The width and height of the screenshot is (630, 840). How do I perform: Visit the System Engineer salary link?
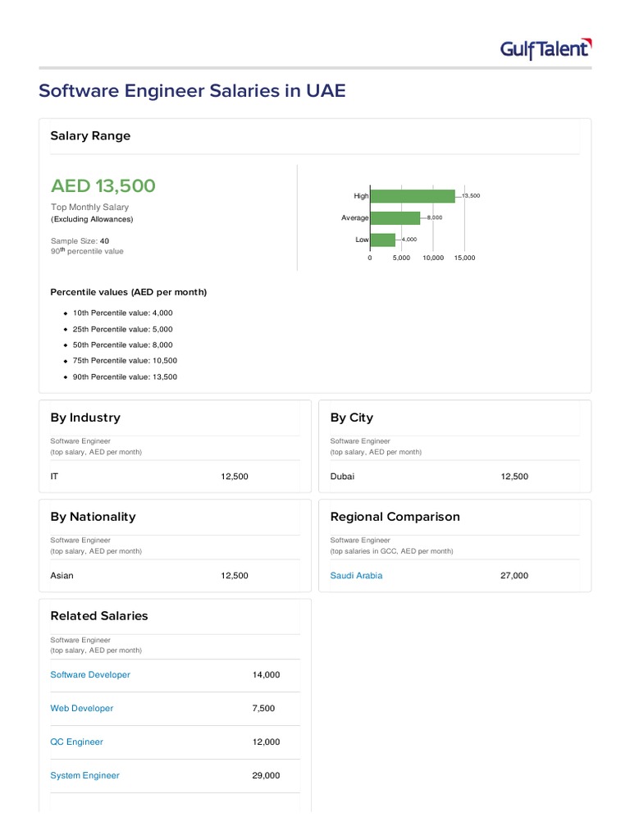[84, 776]
